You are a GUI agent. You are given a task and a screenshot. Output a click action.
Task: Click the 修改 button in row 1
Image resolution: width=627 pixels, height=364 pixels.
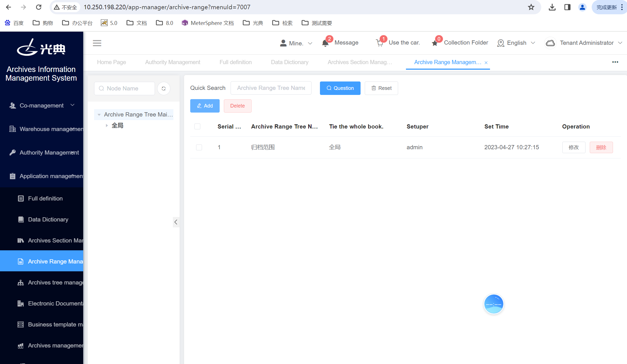[574, 148]
